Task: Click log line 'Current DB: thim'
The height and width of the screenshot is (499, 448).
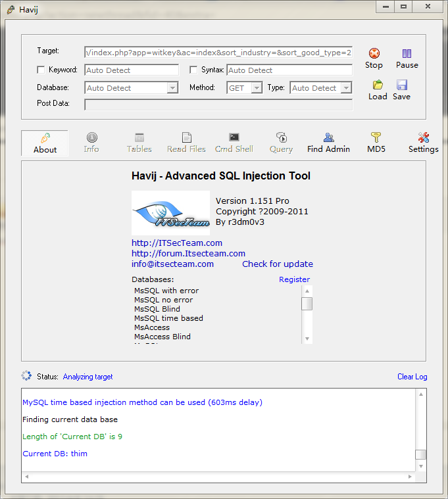Action: pyautogui.click(x=55, y=454)
